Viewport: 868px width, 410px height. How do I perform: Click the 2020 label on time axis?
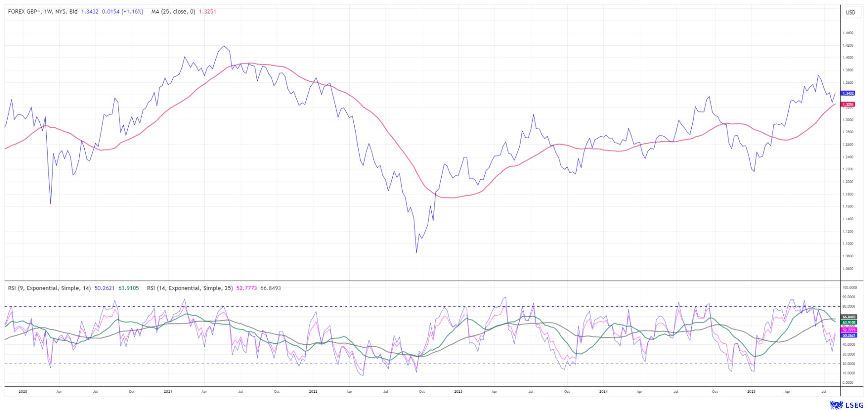tap(23, 391)
